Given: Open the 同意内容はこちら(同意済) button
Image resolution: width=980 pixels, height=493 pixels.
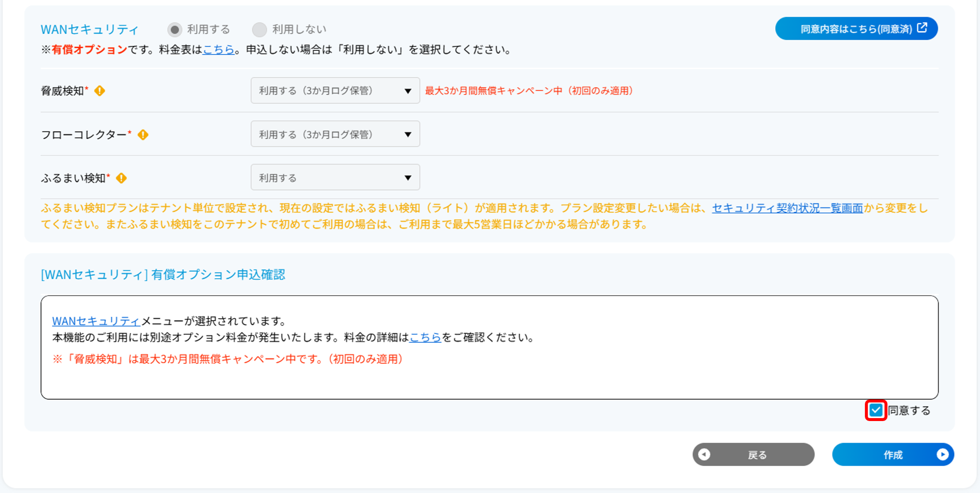Looking at the screenshot, I should pyautogui.click(x=856, y=28).
